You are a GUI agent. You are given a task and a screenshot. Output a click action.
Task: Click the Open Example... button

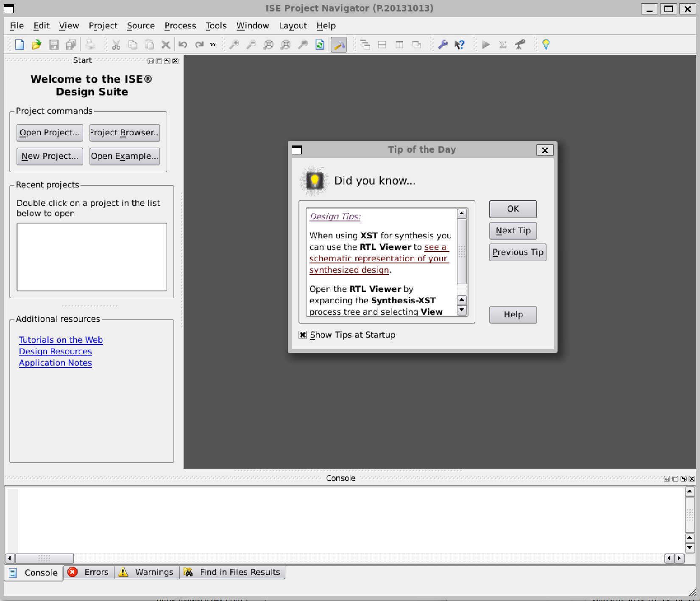[125, 156]
